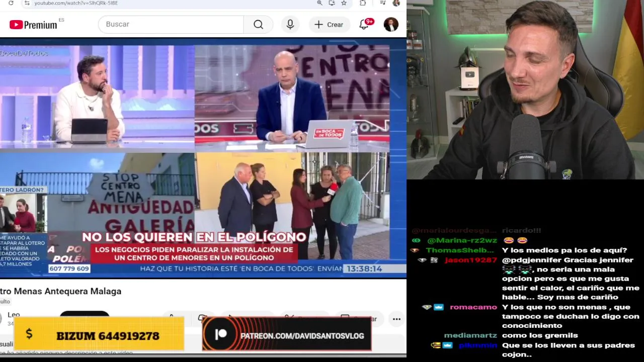The width and height of the screenshot is (644, 362).
Task: Select chat user ThomasShelb...
Action: coord(460,250)
